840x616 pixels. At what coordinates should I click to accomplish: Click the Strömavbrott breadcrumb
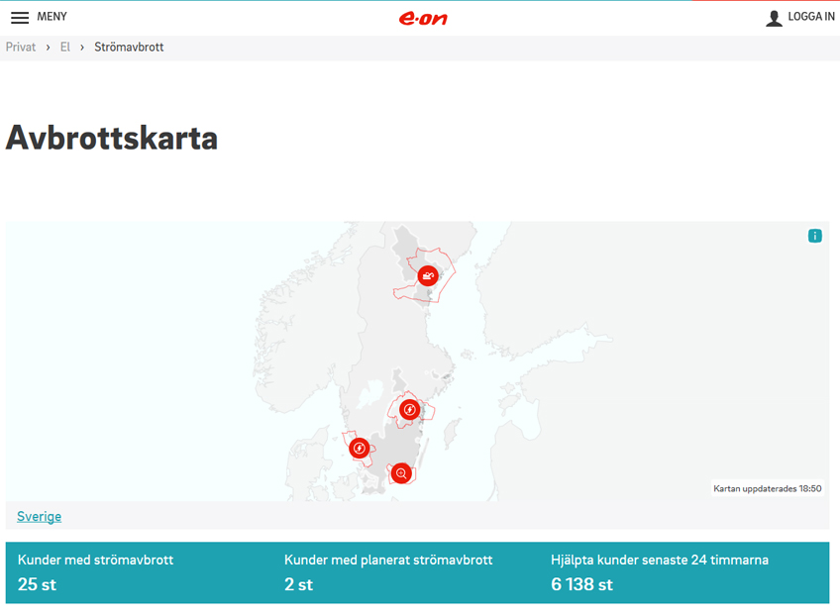pyautogui.click(x=129, y=48)
